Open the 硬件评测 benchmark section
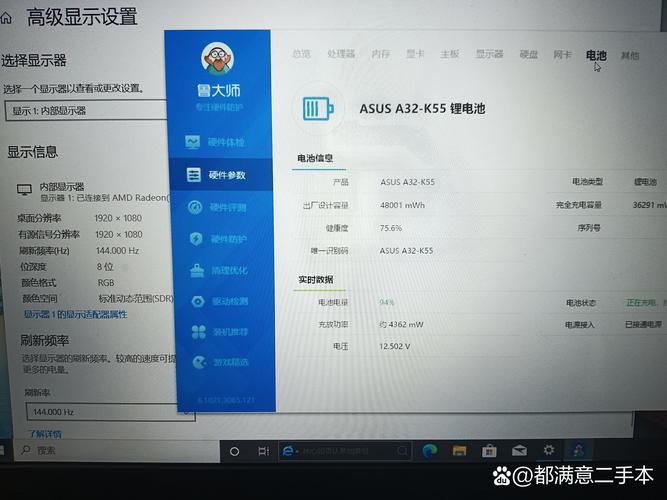This screenshot has height=500, width=667. [218, 207]
